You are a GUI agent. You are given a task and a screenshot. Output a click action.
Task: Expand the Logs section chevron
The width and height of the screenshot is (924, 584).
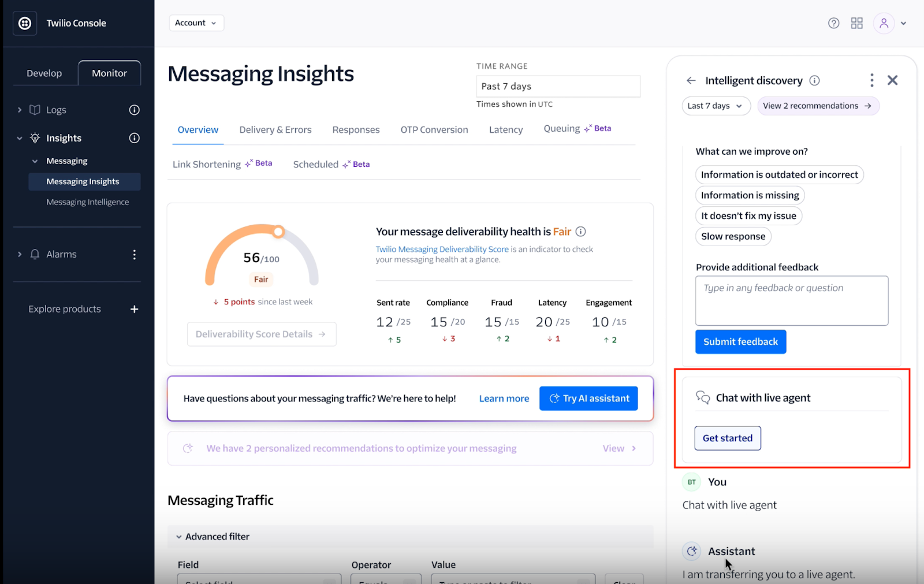coord(20,110)
